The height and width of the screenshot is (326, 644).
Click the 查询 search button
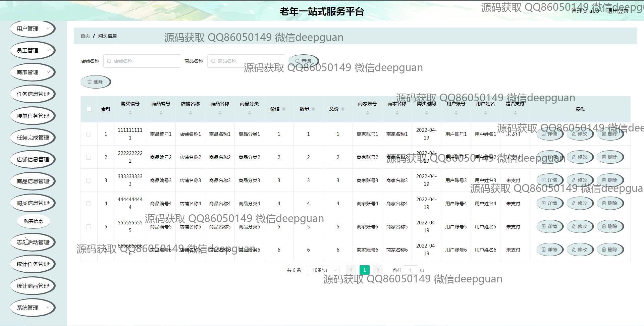coord(303,61)
